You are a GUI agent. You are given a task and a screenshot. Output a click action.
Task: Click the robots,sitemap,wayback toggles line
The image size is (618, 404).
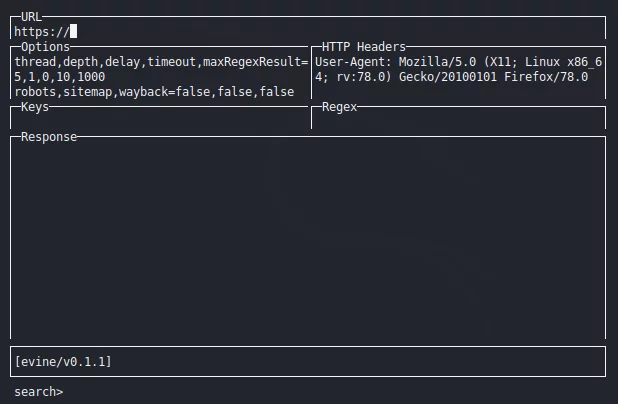[x=154, y=92]
